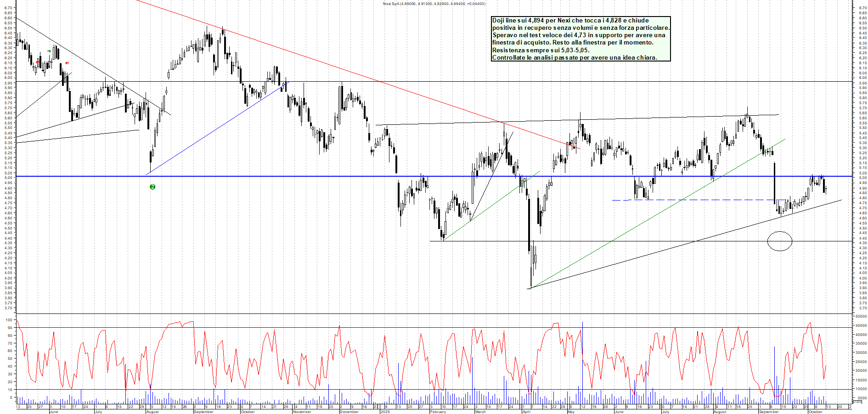Select the red arrow right of green arrow
Screen dimensions: 868x414
coord(67,63)
